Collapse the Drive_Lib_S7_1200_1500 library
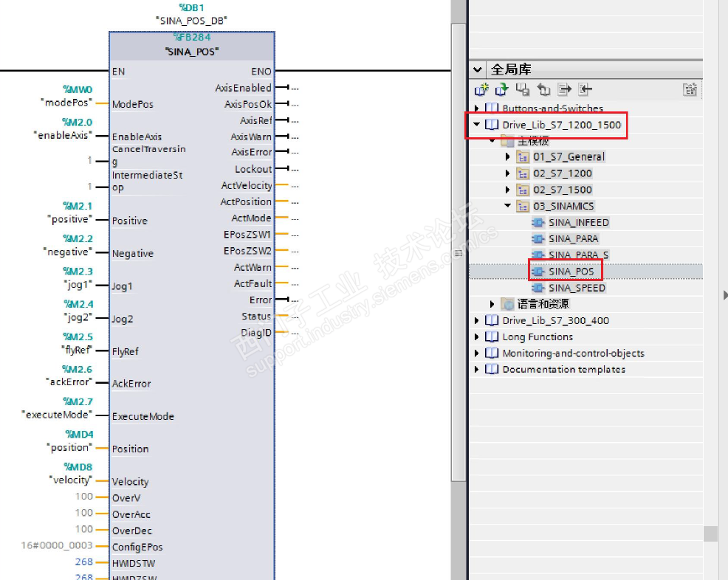Viewport: 728px width, 580px height. click(476, 125)
